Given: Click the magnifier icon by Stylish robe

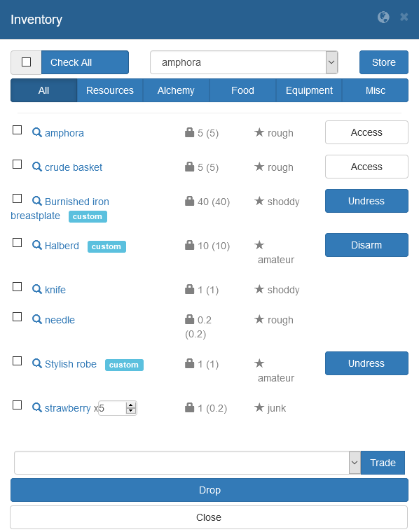Looking at the screenshot, I should (36, 363).
